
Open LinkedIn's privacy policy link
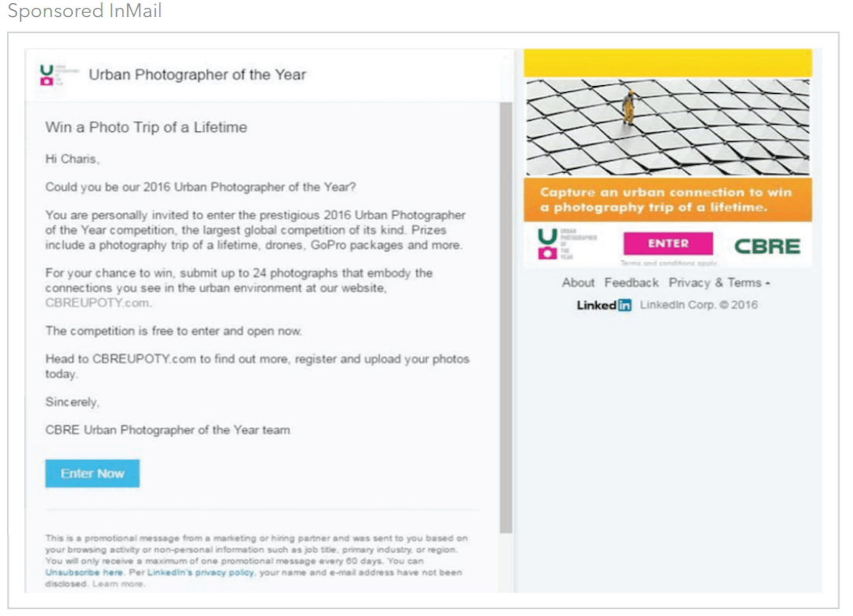point(201,573)
